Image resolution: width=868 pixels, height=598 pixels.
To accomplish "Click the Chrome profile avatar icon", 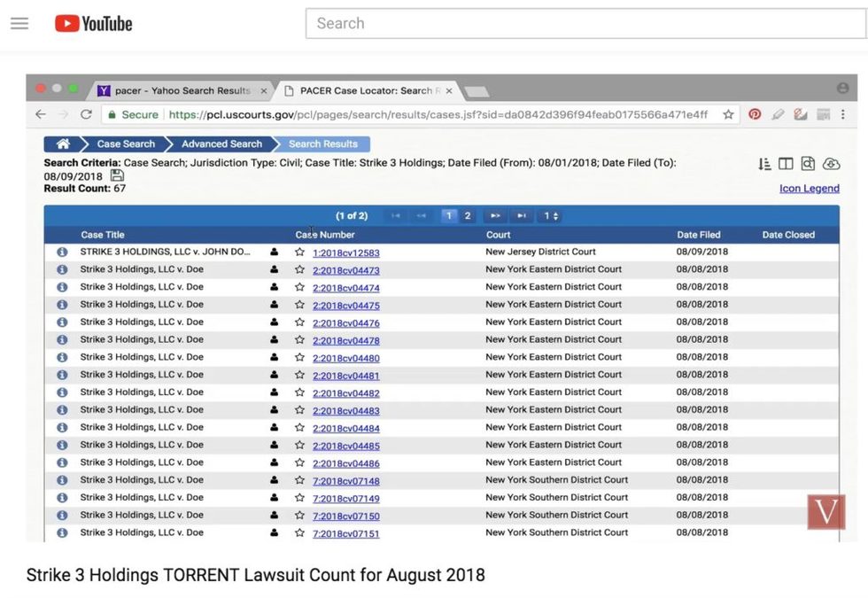I will pos(842,88).
